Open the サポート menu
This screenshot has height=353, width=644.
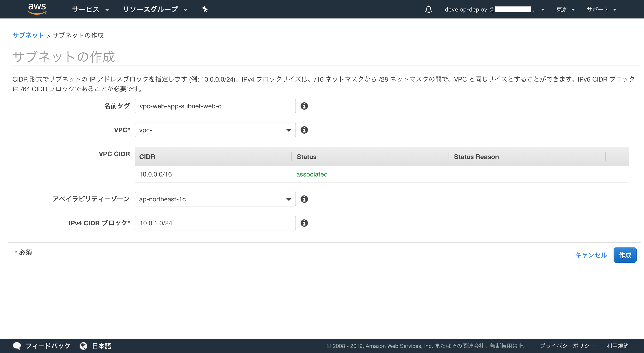pyautogui.click(x=601, y=9)
